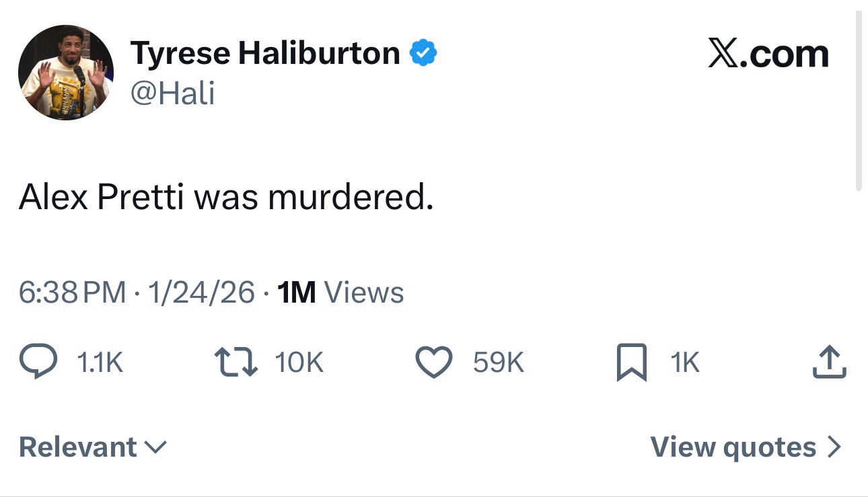Click the @Hali username handle
Screen dimensions: 868x497
pyautogui.click(x=172, y=92)
